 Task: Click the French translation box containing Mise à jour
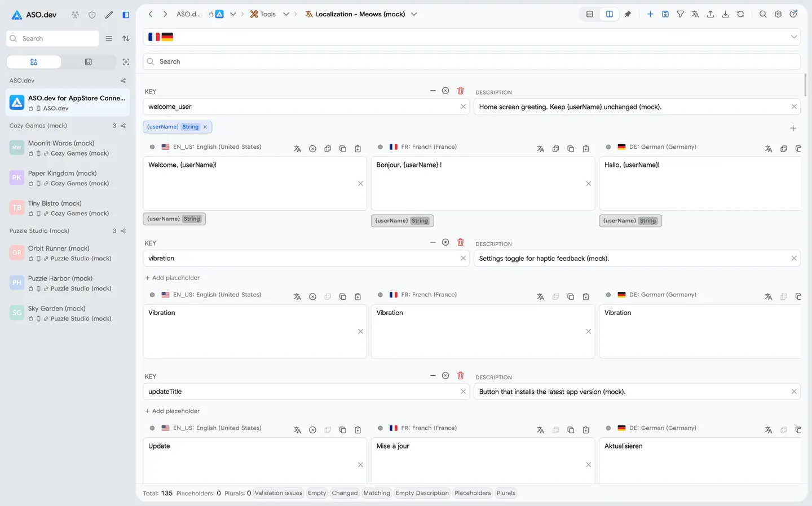pyautogui.click(x=483, y=460)
